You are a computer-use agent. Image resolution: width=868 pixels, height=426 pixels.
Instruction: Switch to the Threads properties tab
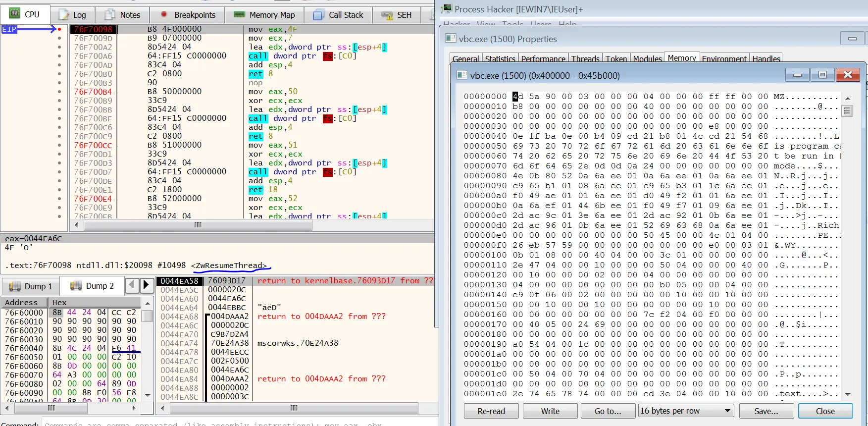[585, 59]
